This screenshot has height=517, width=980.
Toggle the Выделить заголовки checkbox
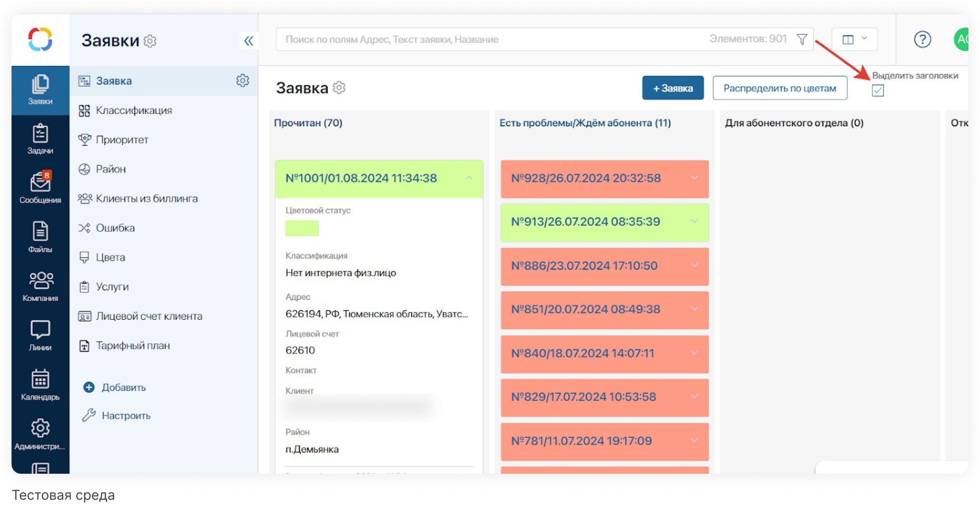tap(878, 90)
